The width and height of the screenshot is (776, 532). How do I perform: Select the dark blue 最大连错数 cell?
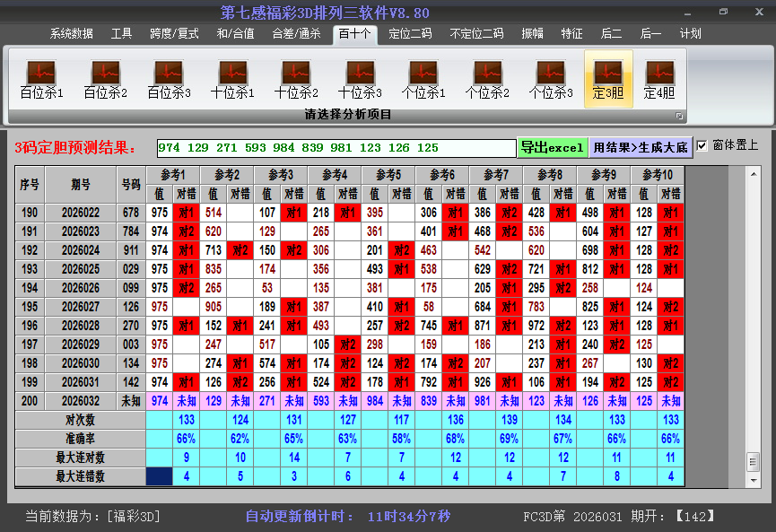[x=159, y=476]
